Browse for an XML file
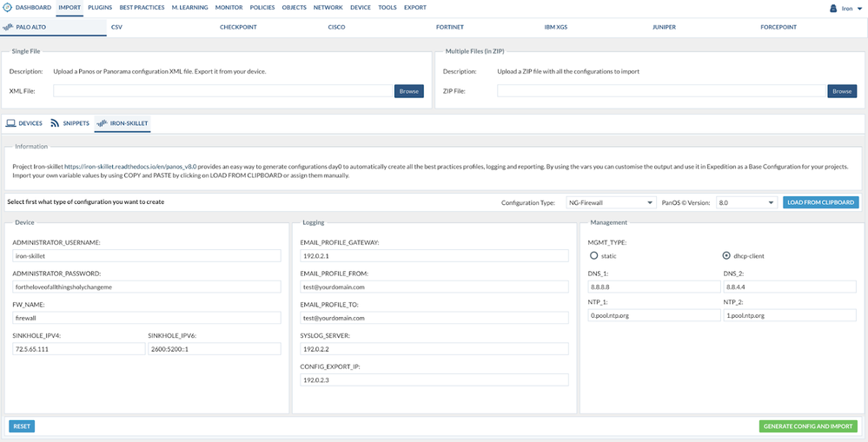 pos(408,91)
